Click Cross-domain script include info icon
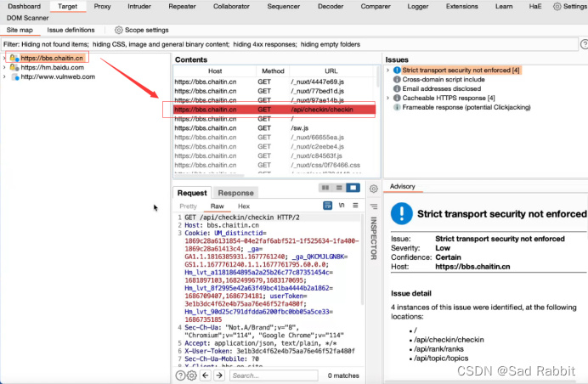The image size is (588, 384). point(397,80)
